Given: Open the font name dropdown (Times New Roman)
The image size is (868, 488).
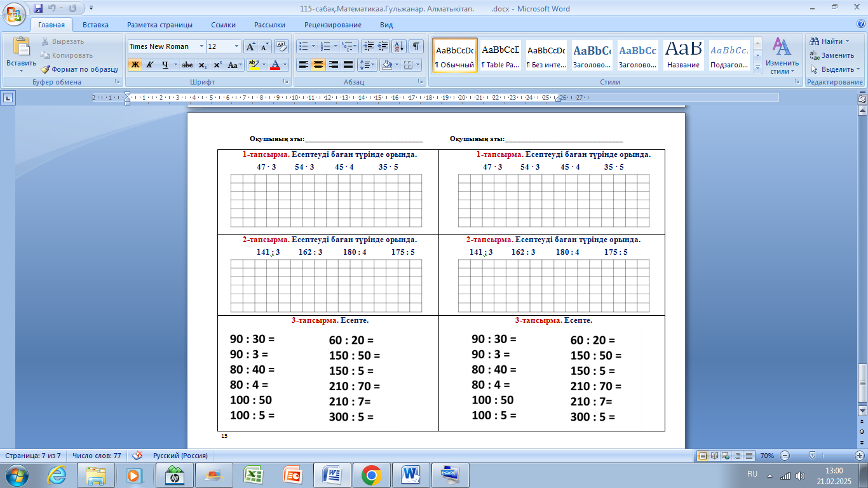Looking at the screenshot, I should 201,46.
